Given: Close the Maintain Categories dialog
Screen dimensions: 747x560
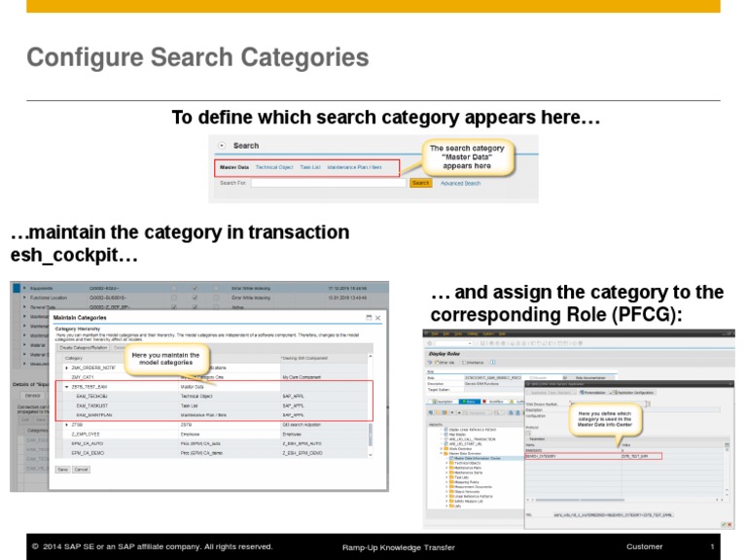Looking at the screenshot, I should (377, 318).
